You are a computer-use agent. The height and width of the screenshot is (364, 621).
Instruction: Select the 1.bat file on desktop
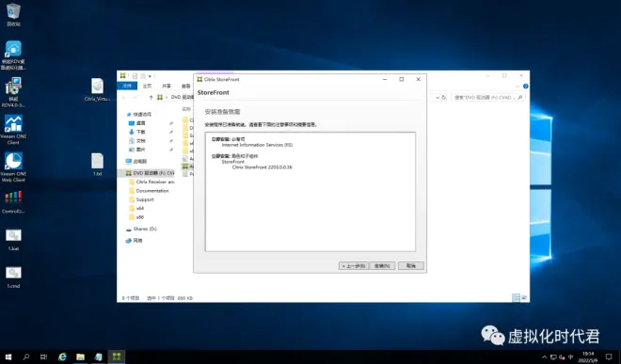pos(13,240)
